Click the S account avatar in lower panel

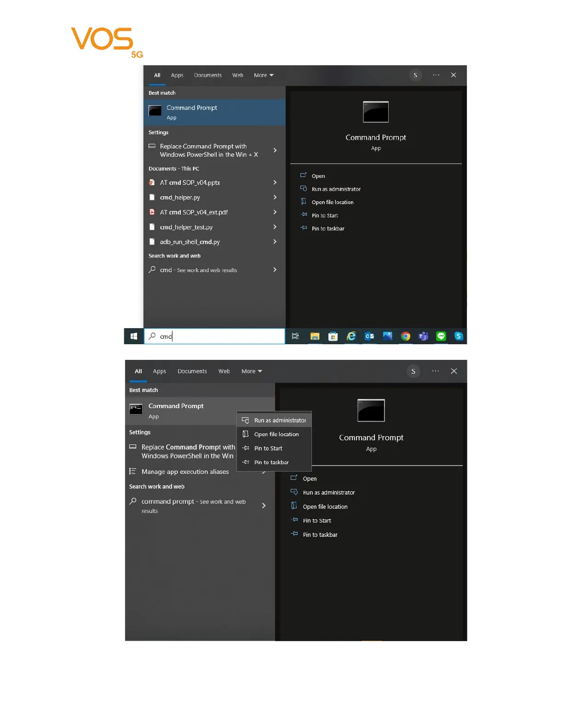pos(414,371)
